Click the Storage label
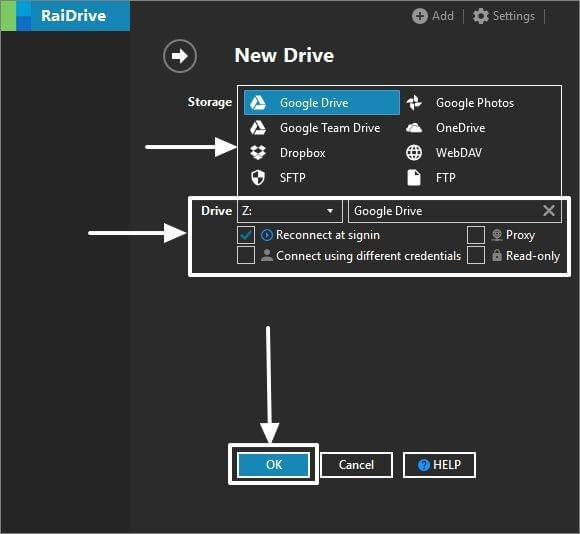580x534 pixels. click(x=210, y=102)
